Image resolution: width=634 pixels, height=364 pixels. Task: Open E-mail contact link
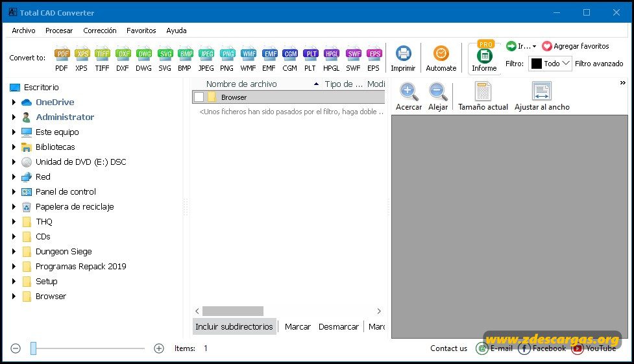(x=494, y=348)
